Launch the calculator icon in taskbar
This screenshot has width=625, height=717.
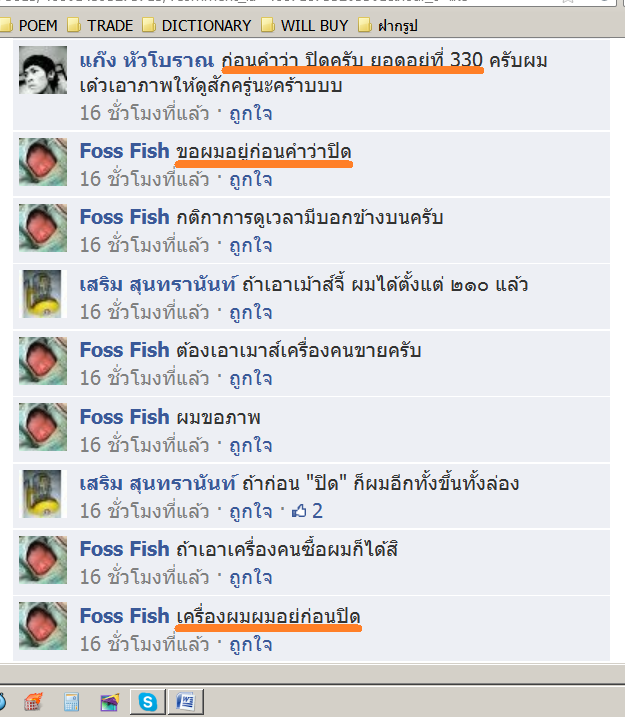tap(71, 702)
